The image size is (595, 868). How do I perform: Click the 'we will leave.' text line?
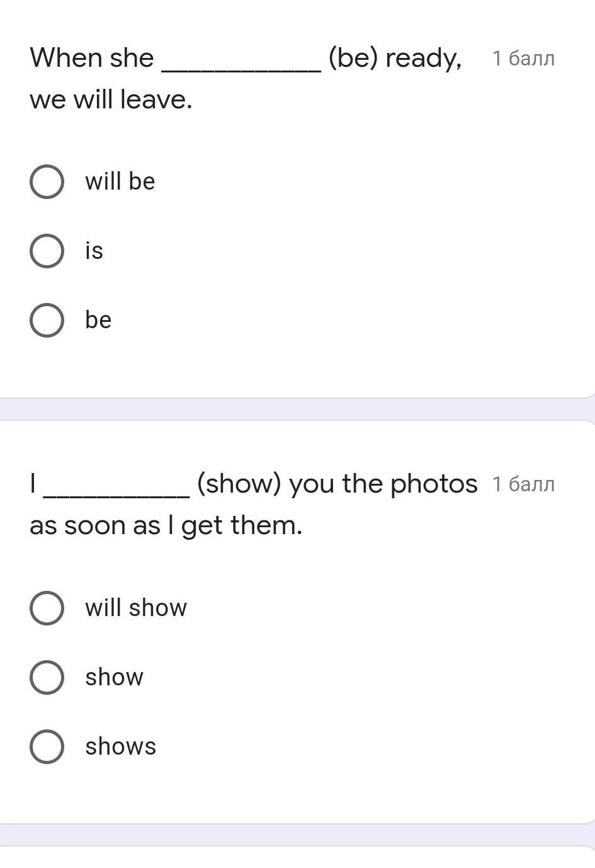tap(111, 100)
